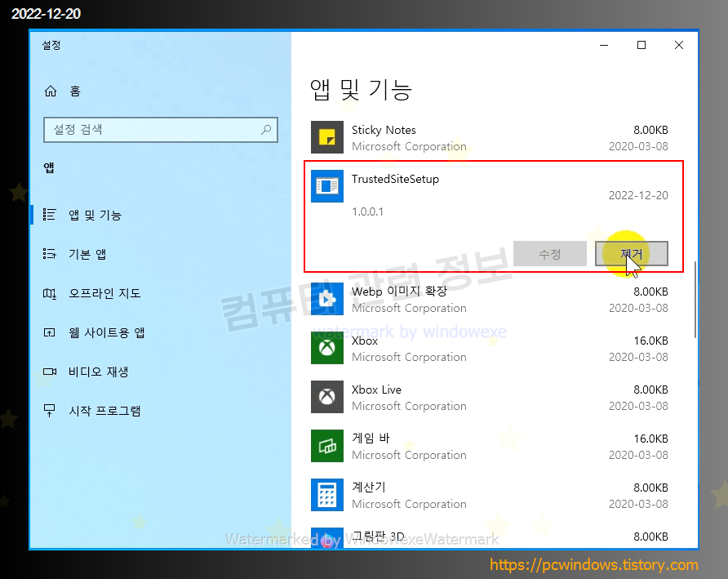This screenshot has height=579, width=728.
Task: Select the 그림판 3D app entry
Action: point(490,537)
